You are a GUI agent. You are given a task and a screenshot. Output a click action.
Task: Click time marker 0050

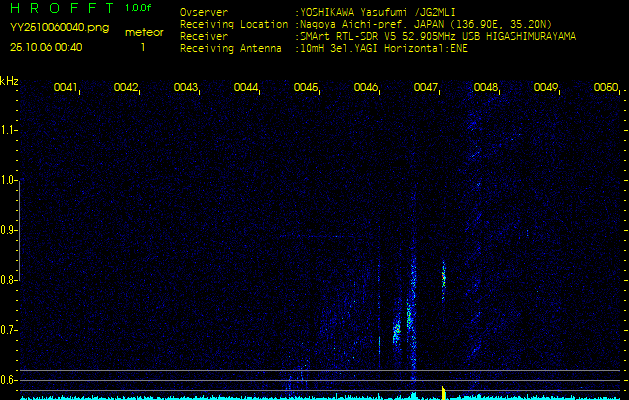606,87
